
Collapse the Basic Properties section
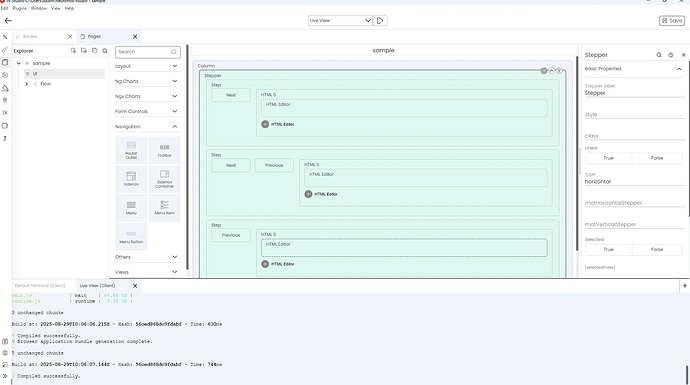point(679,69)
